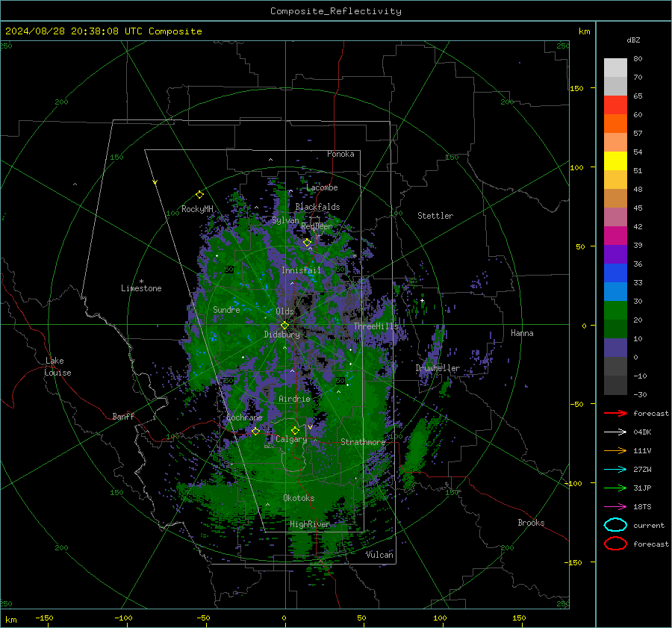Choose the purple 36–39 dBZ swatch
Viewport: 672px width, 628px height.
(615, 254)
